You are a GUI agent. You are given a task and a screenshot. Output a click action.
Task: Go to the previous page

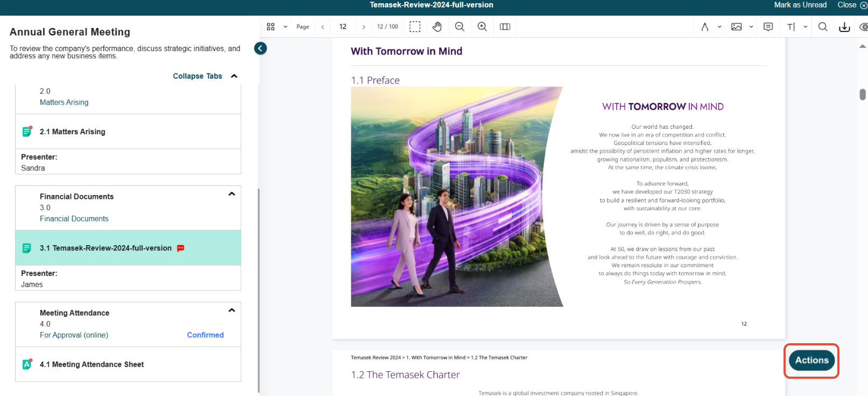pyautogui.click(x=322, y=26)
